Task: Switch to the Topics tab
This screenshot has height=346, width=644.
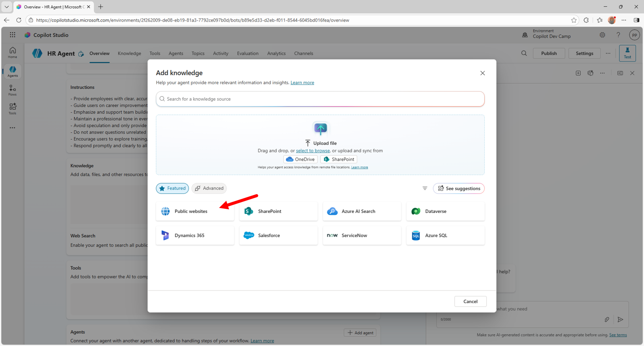Action: click(x=198, y=53)
